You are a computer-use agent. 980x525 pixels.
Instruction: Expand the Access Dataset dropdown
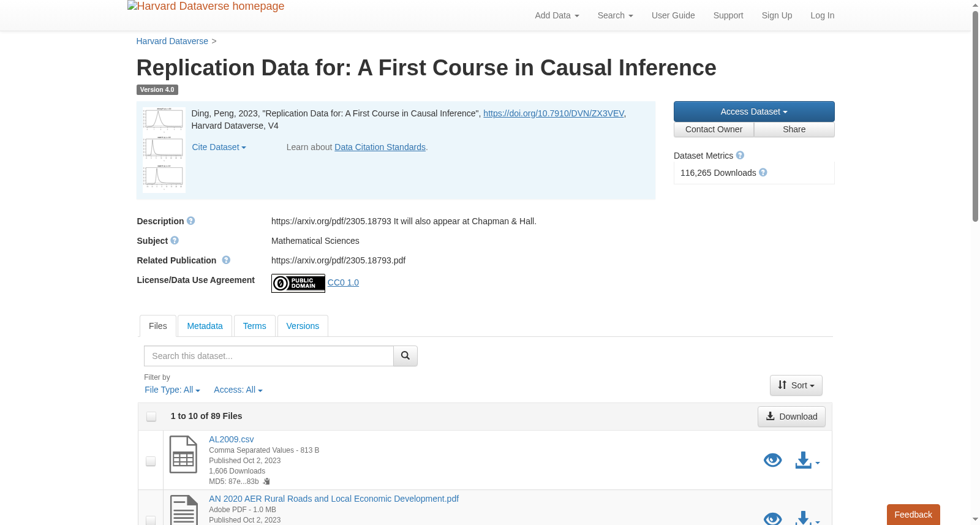pos(754,111)
